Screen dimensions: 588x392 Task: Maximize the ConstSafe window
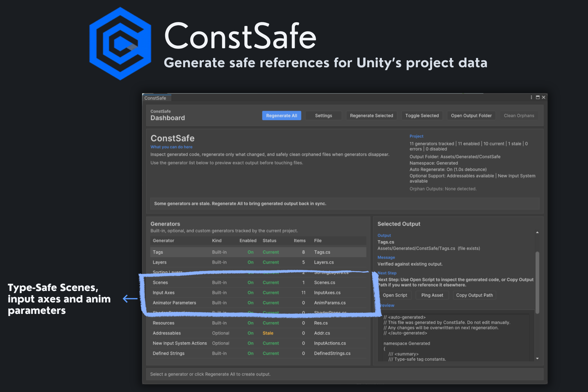coord(538,97)
